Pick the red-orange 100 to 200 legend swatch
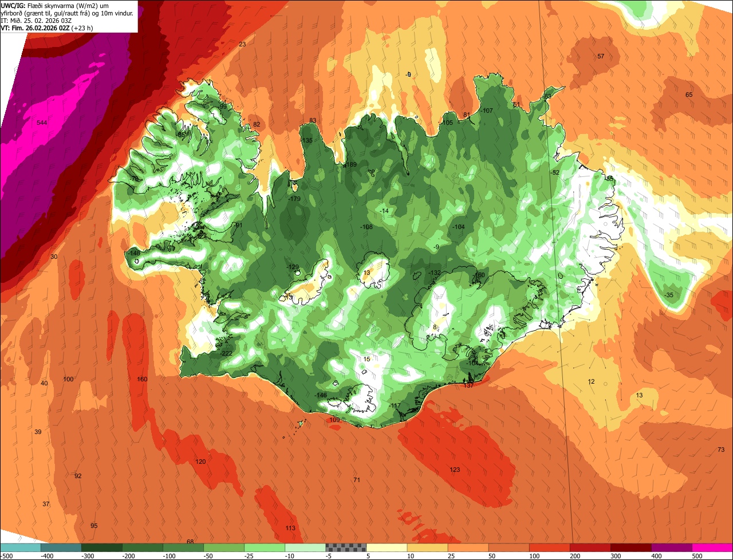This screenshot has height=560, width=733. [x=549, y=548]
